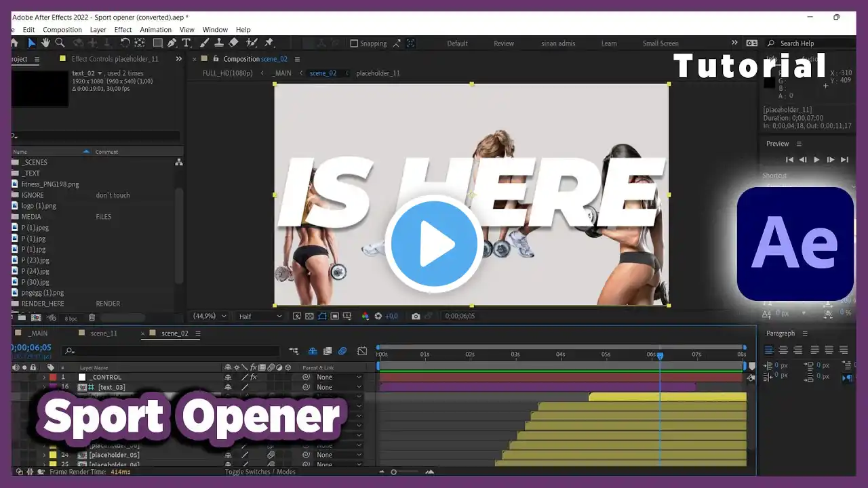Select the Zoom magnifier tool
The image size is (868, 488).
[x=60, y=43]
